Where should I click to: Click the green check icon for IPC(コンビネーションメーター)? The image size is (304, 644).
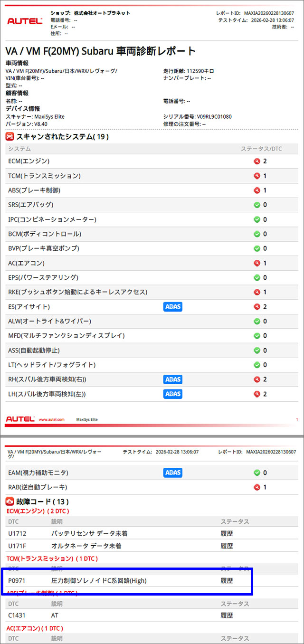[257, 219]
